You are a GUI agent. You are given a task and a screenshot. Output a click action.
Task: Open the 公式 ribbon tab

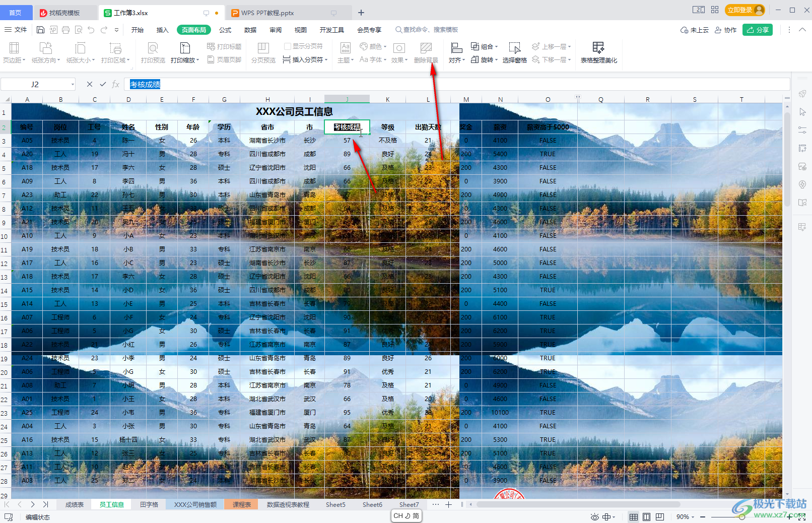(x=225, y=30)
